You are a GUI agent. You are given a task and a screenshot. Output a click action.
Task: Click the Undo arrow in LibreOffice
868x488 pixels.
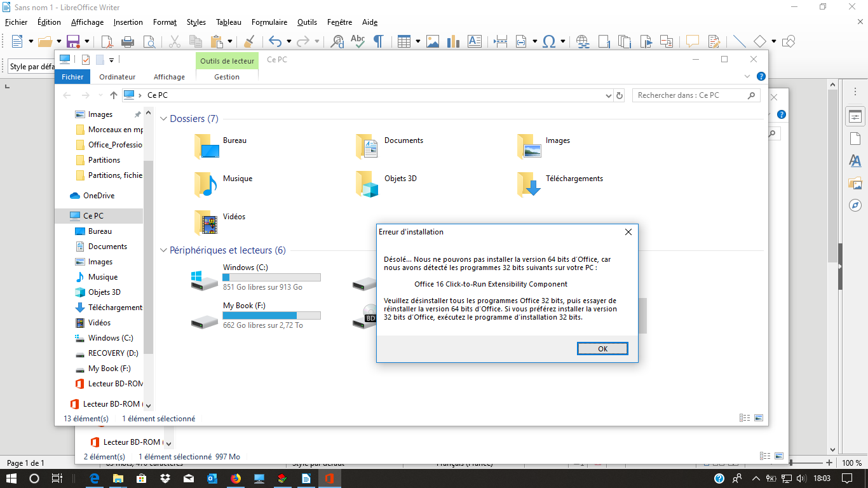pos(275,41)
